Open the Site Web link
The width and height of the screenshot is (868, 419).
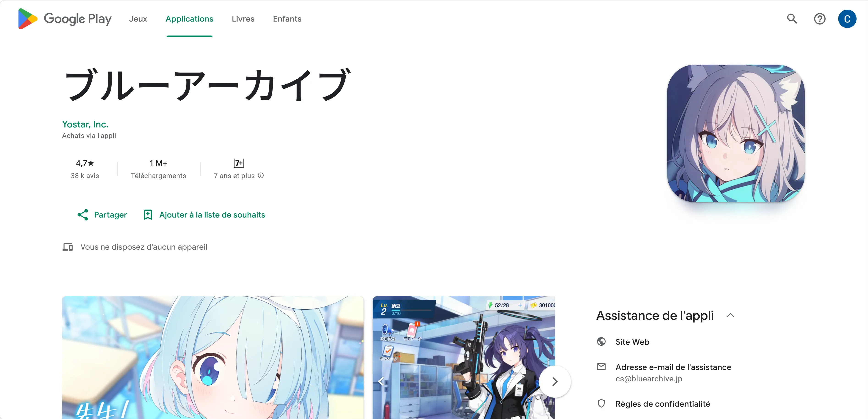click(632, 342)
